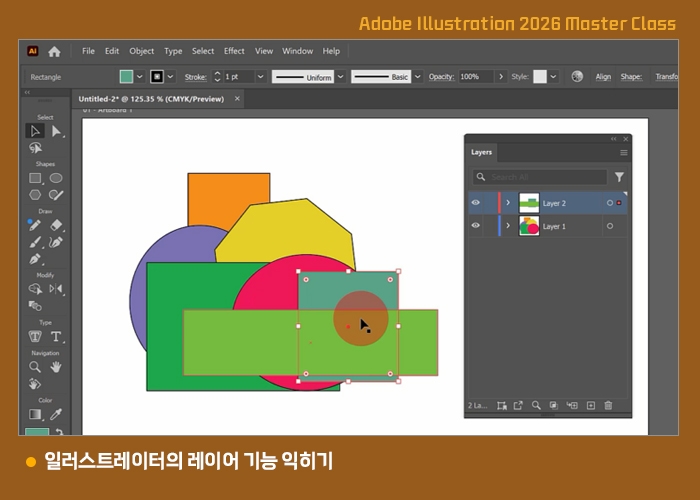Viewport: 700px width, 500px height.
Task: Open the Effect menu
Action: (234, 51)
